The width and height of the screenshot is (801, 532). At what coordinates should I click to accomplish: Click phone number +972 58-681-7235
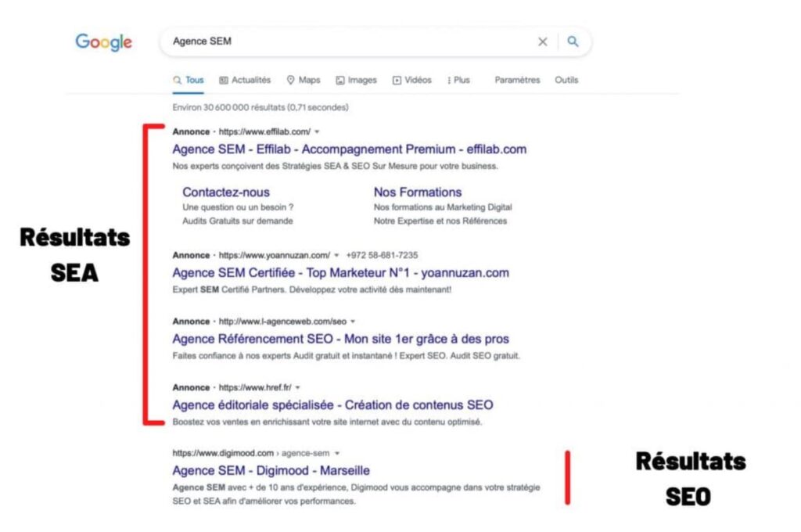382,255
